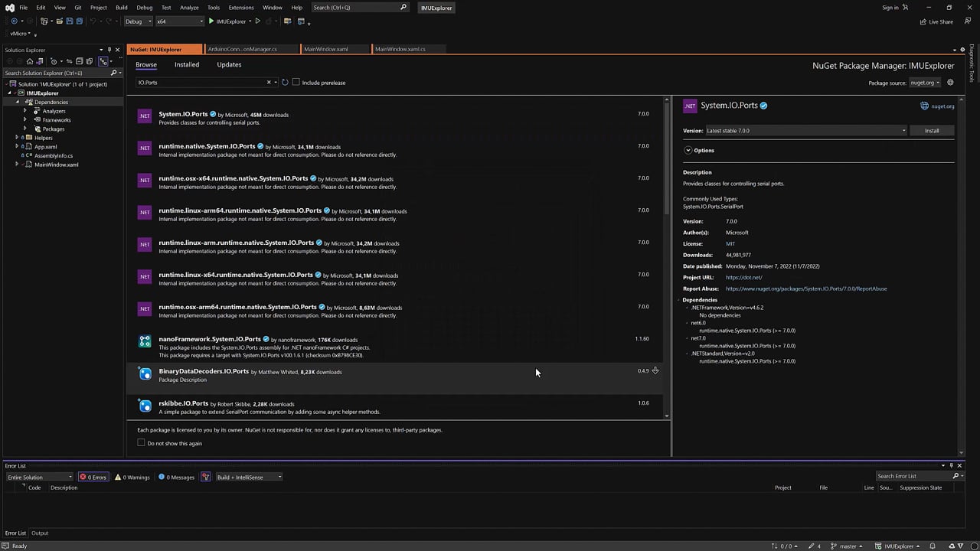Refresh the NuGet package search results
Viewport: 980px width, 551px height.
pyautogui.click(x=285, y=82)
